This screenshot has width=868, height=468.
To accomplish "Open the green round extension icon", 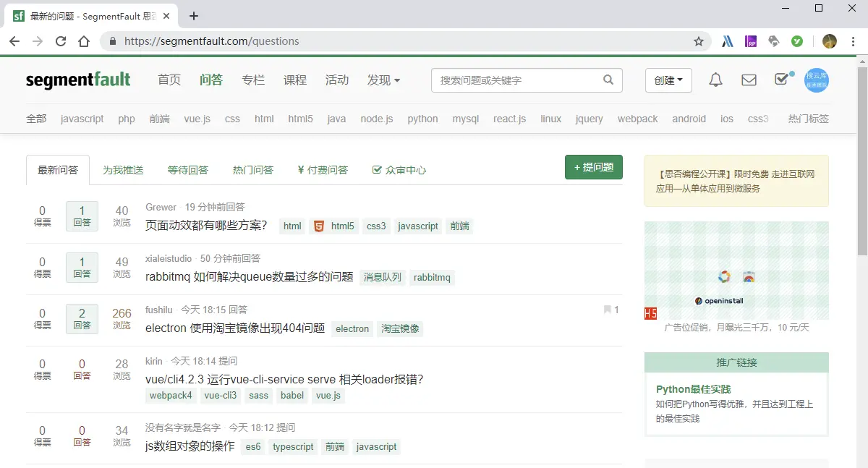I will coord(797,41).
